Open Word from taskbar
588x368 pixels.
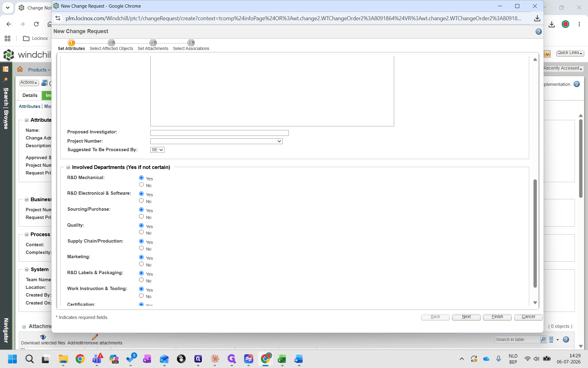(299, 359)
